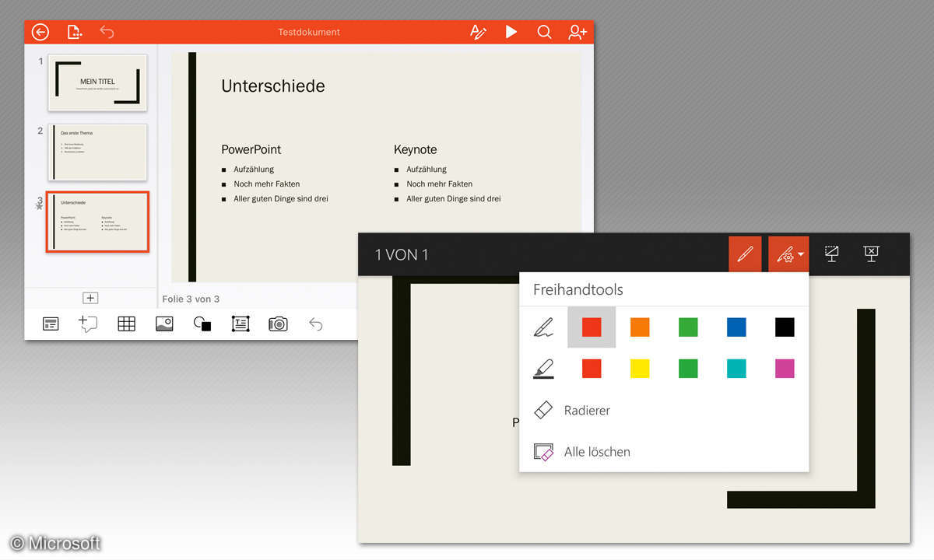Open the text formatting icon in the header

click(478, 32)
